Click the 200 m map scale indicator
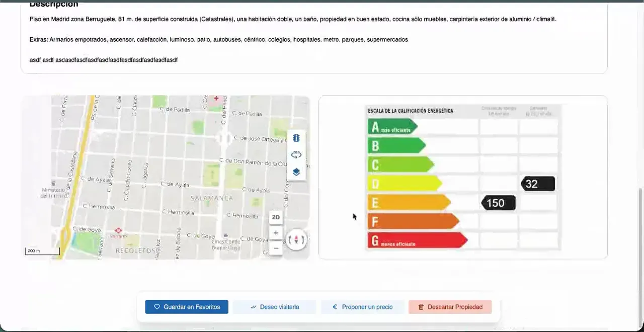This screenshot has width=644, height=332. click(x=42, y=251)
